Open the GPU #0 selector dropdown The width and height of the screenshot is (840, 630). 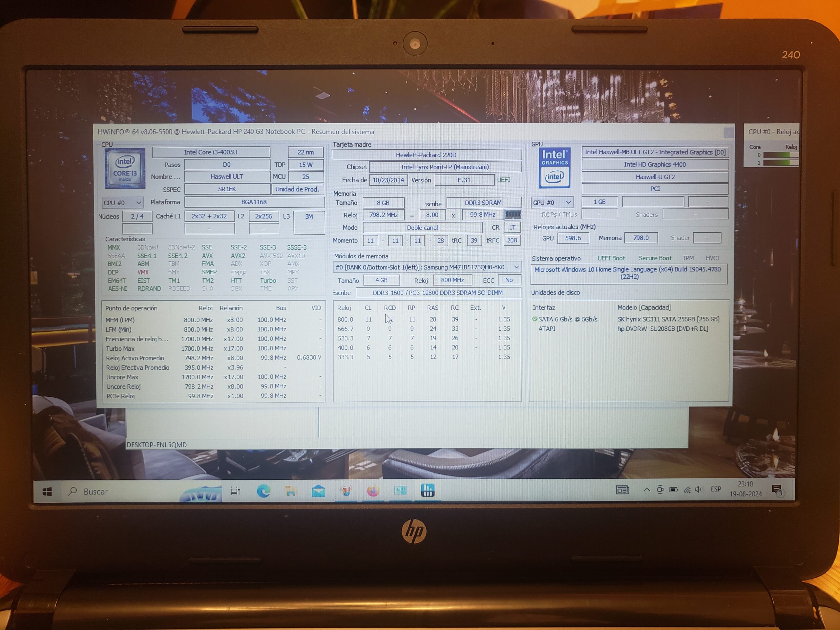tap(552, 202)
